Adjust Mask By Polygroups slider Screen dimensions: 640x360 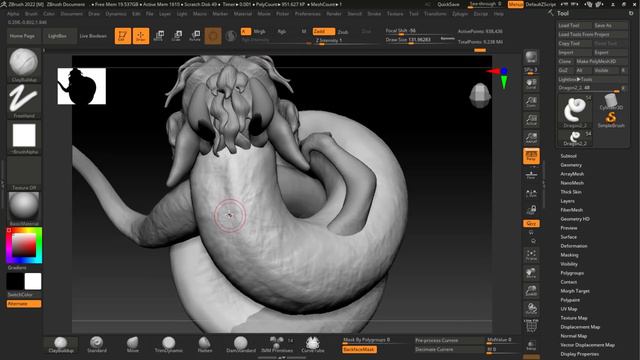click(x=375, y=340)
